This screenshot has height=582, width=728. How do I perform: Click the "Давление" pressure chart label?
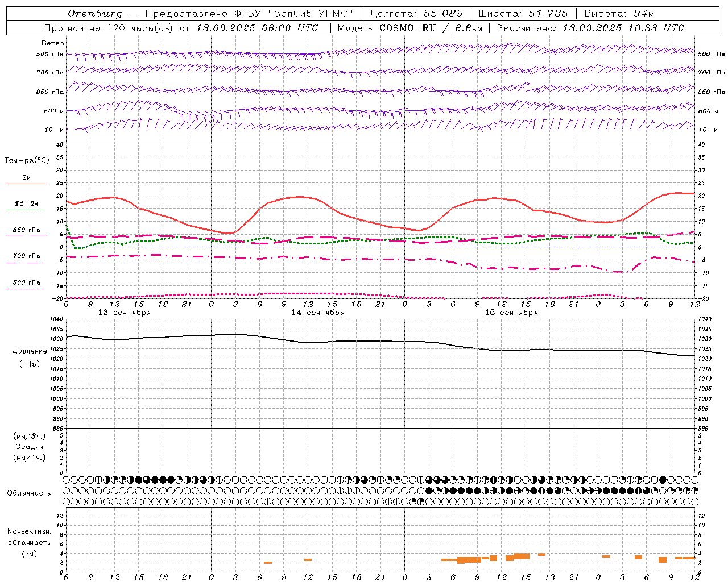[x=30, y=351]
